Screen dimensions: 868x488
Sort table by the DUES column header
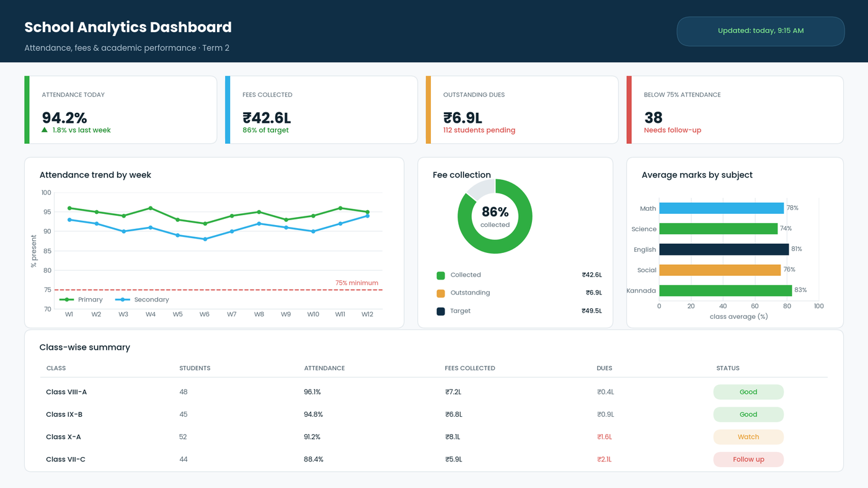click(604, 368)
